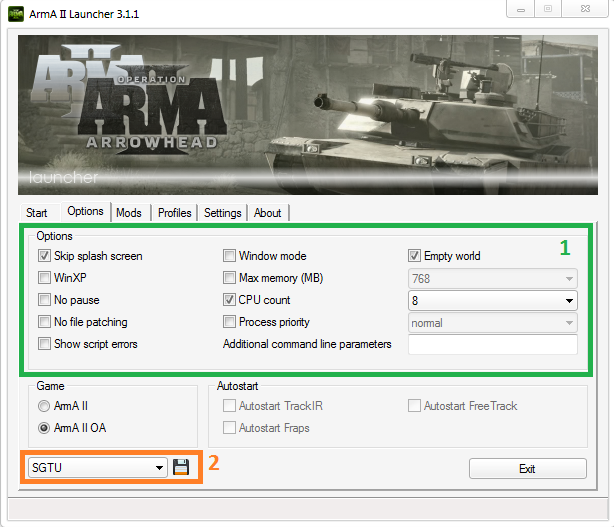Uncheck the Empty world checkbox
Image resolution: width=614 pixels, height=527 pixels.
coord(414,256)
